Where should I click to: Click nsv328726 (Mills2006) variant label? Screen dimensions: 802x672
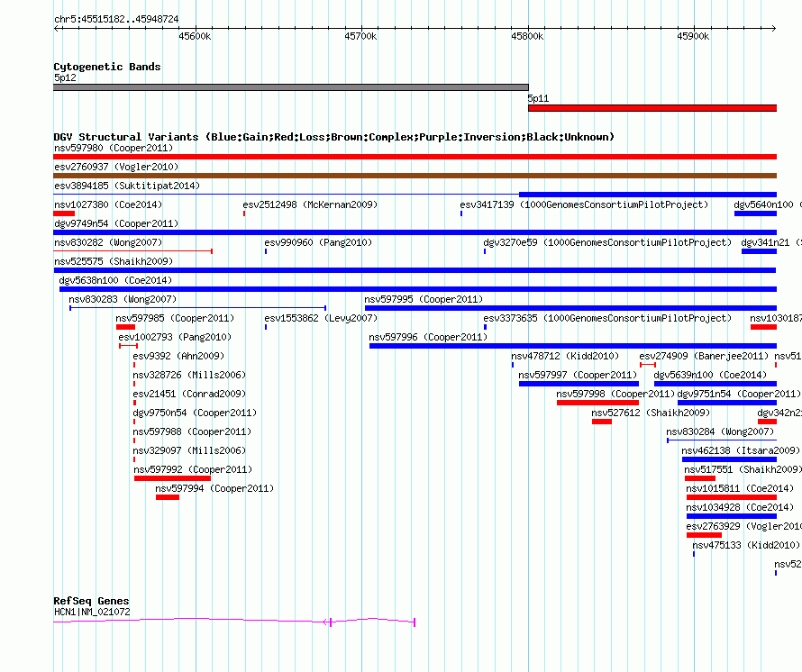189,376
